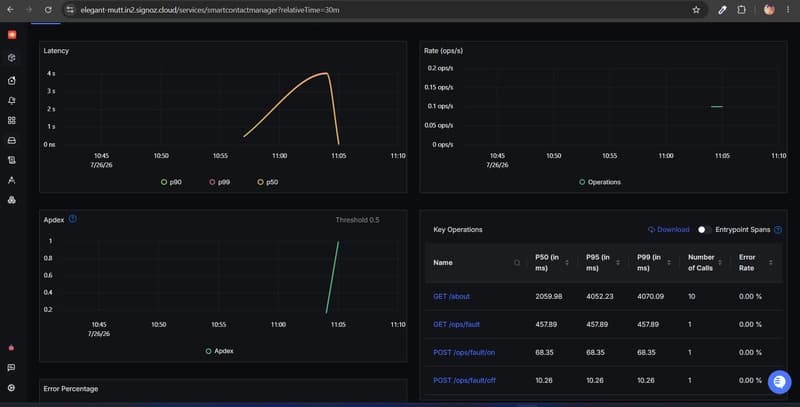Open the browser three-dot menu
Image resolution: width=800 pixels, height=407 pixels.
click(x=788, y=10)
